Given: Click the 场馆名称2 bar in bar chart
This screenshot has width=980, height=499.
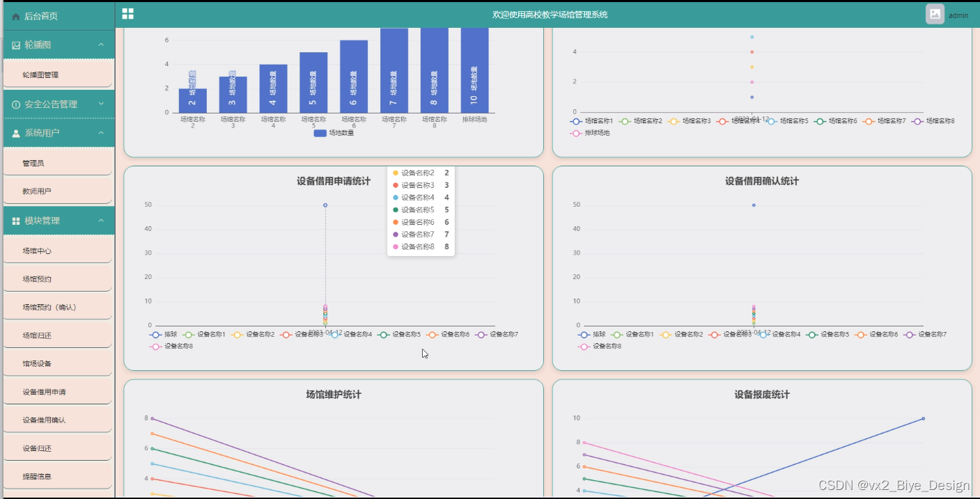Looking at the screenshot, I should point(192,100).
